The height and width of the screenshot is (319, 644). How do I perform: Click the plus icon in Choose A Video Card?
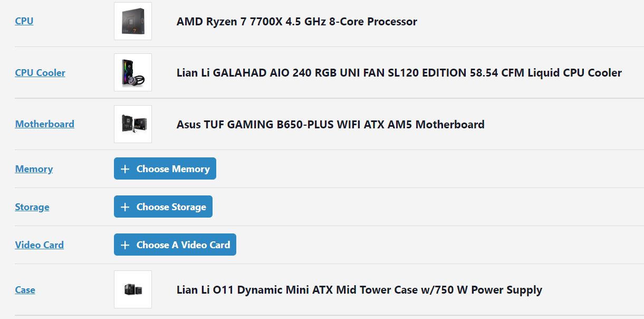pos(125,245)
